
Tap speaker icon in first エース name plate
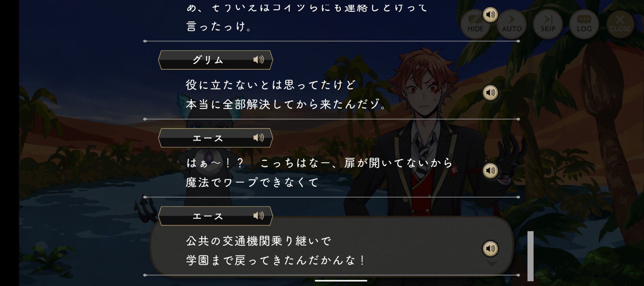click(259, 138)
